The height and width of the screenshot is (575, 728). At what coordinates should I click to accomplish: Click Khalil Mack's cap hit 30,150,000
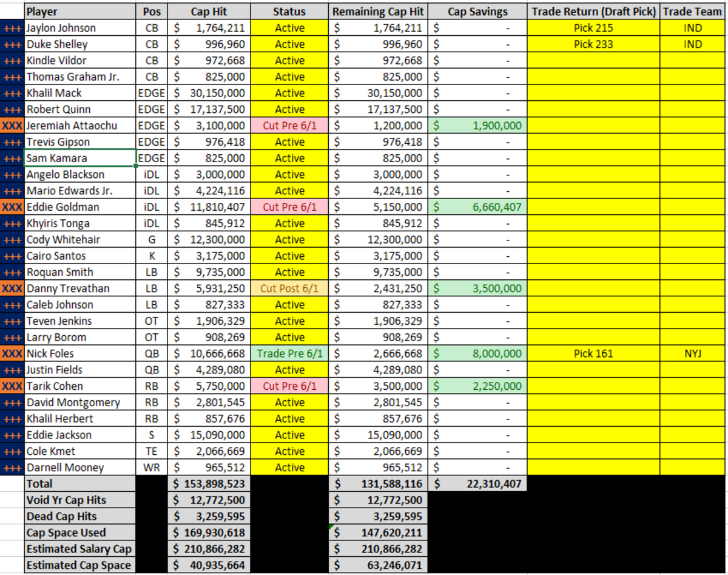[x=209, y=93]
